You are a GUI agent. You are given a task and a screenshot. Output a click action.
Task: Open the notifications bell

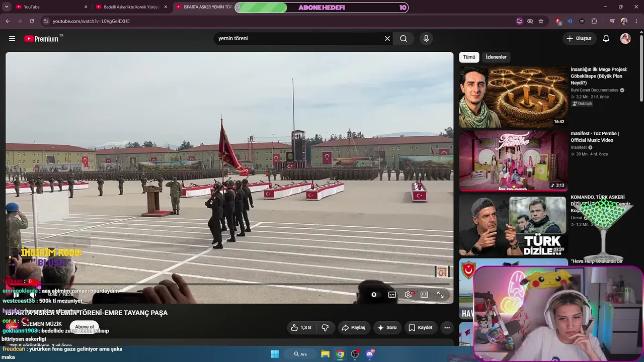(606, 39)
